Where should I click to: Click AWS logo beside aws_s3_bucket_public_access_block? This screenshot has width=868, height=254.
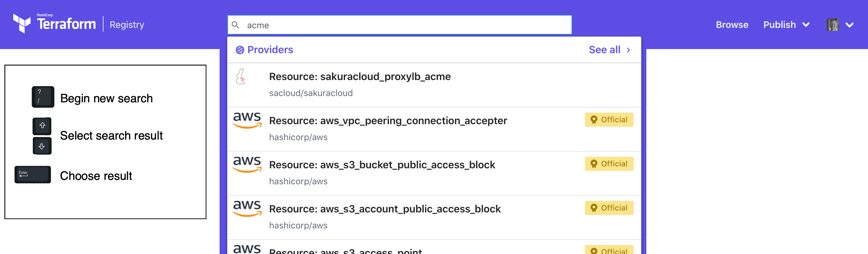click(x=247, y=164)
